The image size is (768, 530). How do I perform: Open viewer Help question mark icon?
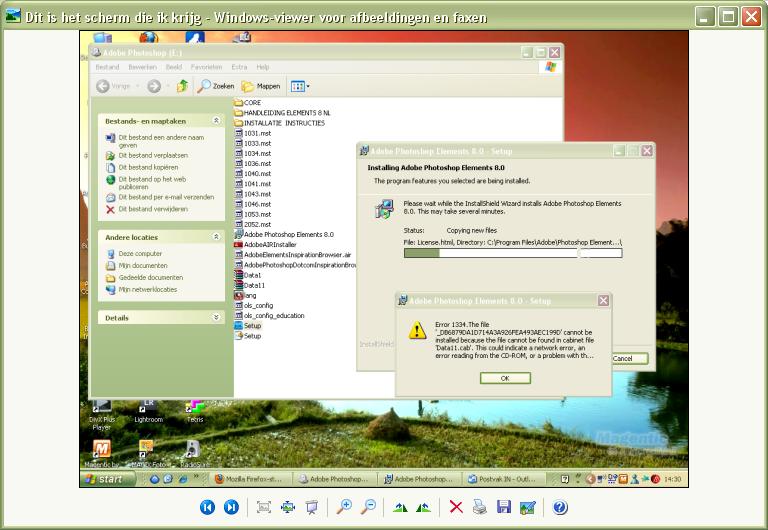[560, 507]
